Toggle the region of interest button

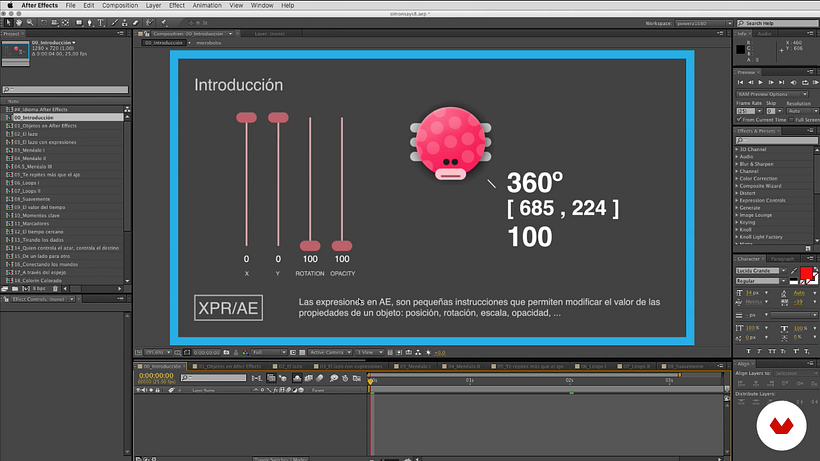coord(293,353)
